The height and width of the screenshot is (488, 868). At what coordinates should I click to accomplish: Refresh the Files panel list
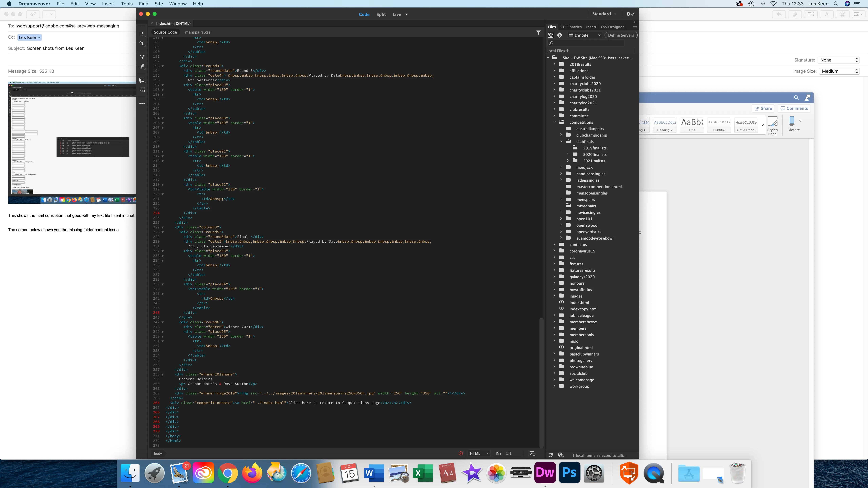(551, 455)
